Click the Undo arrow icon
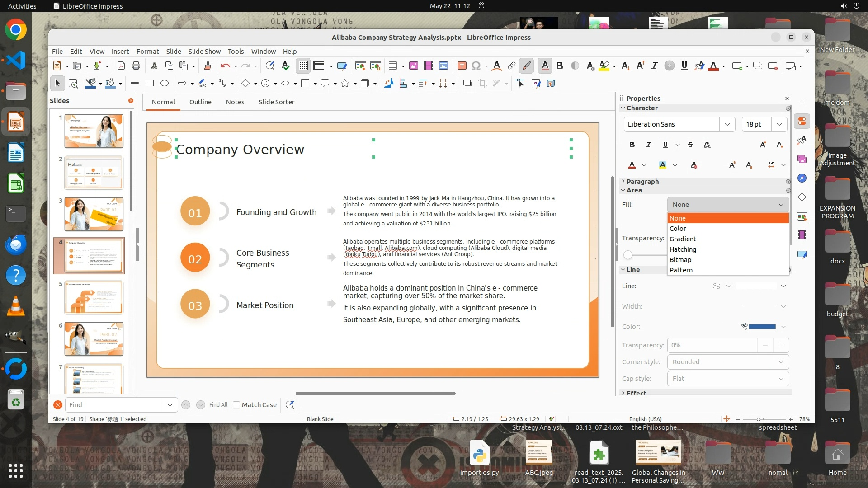This screenshot has height=488, width=868. click(x=225, y=66)
